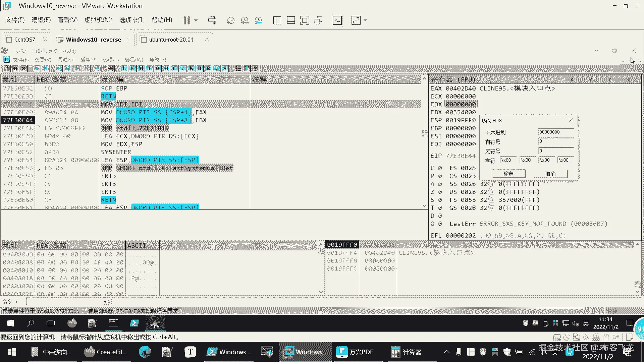Open the Memory map window (M button)

tap(141, 68)
